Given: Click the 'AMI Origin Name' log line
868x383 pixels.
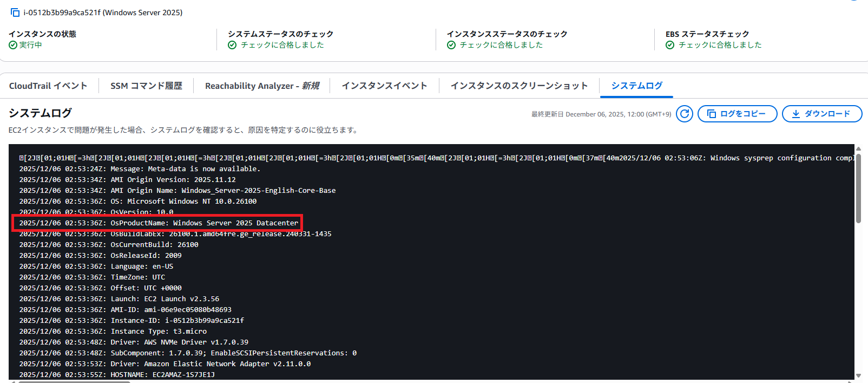Looking at the screenshot, I should (x=177, y=191).
